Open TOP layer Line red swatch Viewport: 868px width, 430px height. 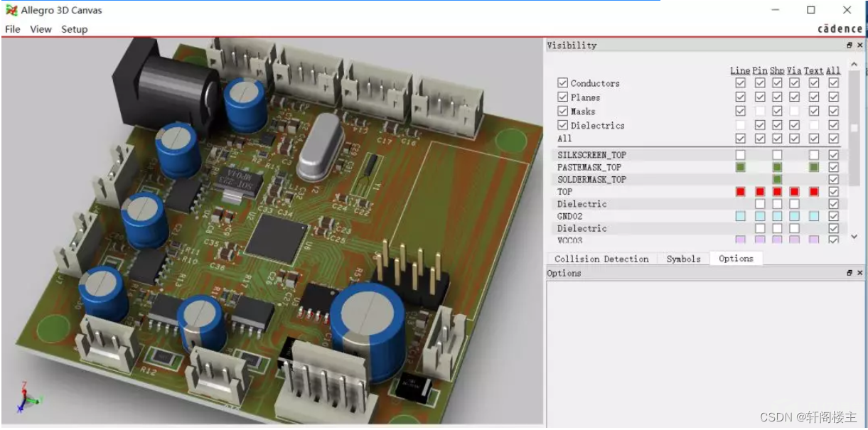click(741, 192)
